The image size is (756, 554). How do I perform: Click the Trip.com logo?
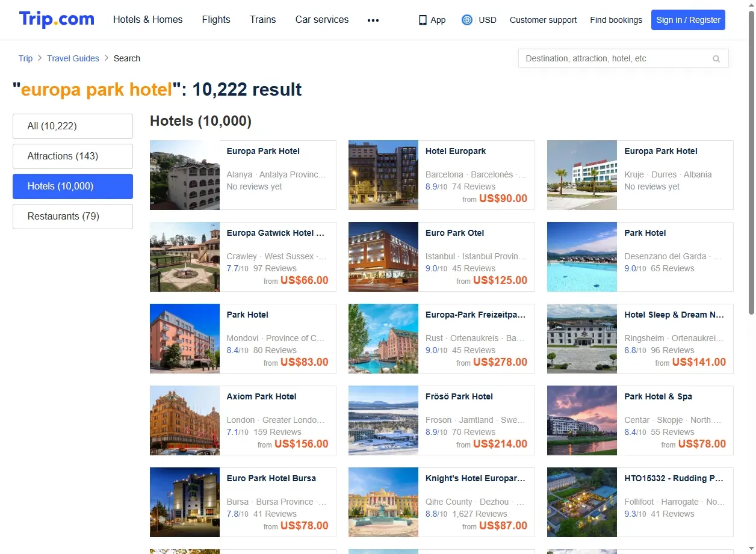pos(57,19)
